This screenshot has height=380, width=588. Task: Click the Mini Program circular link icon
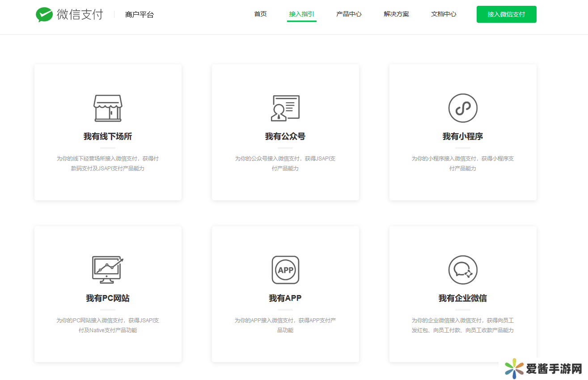pyautogui.click(x=463, y=108)
